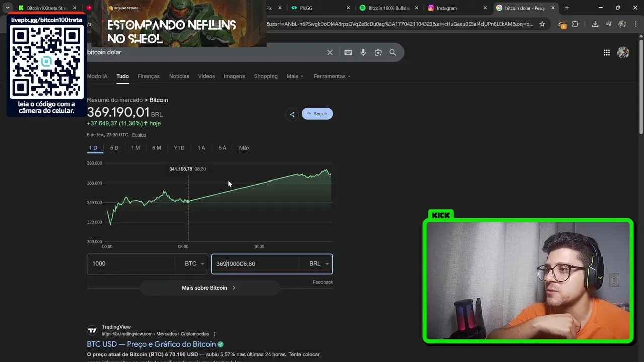Open the BTC currency dropdown
This screenshot has height=362, width=644.
coord(194,264)
